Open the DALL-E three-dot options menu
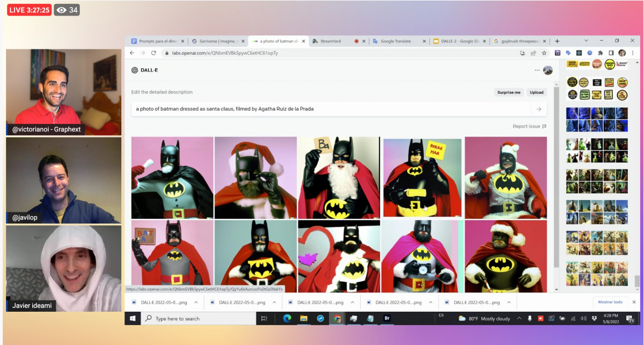The height and width of the screenshot is (345, 644). 537,70
